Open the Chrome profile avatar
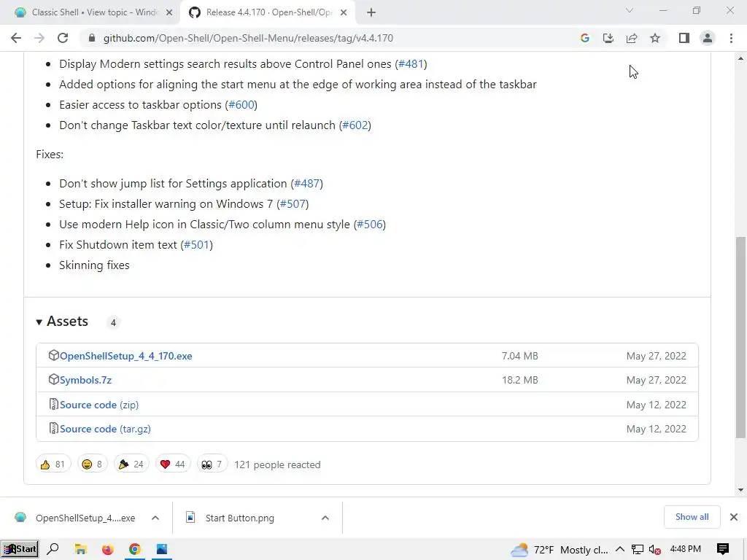 (708, 38)
